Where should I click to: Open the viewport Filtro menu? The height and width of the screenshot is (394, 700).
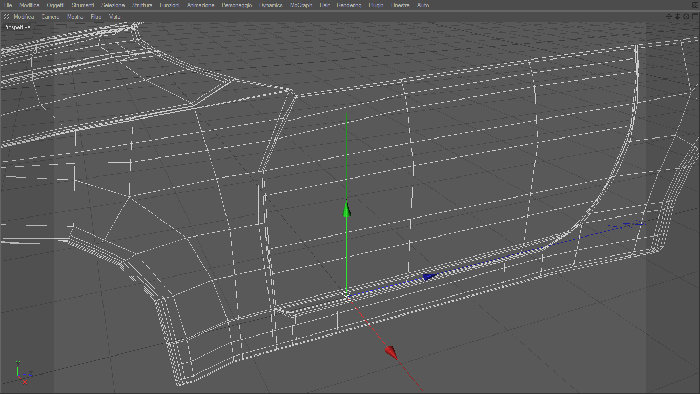pos(96,17)
